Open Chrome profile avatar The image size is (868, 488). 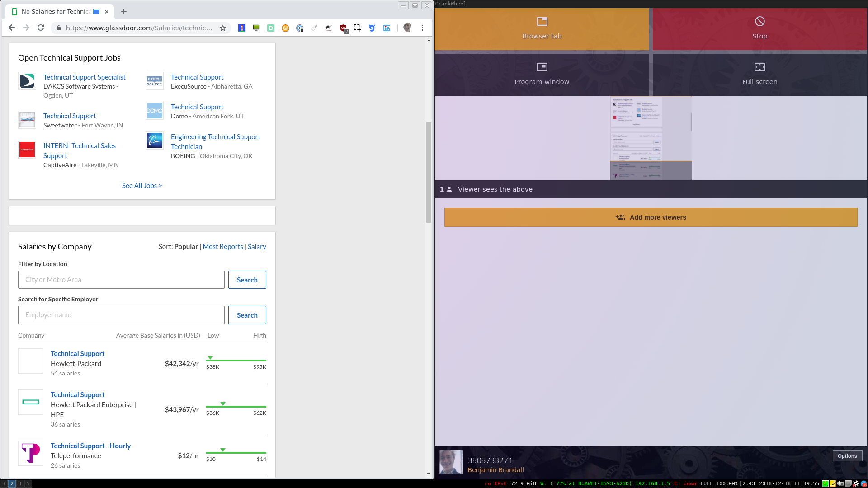[x=407, y=28]
